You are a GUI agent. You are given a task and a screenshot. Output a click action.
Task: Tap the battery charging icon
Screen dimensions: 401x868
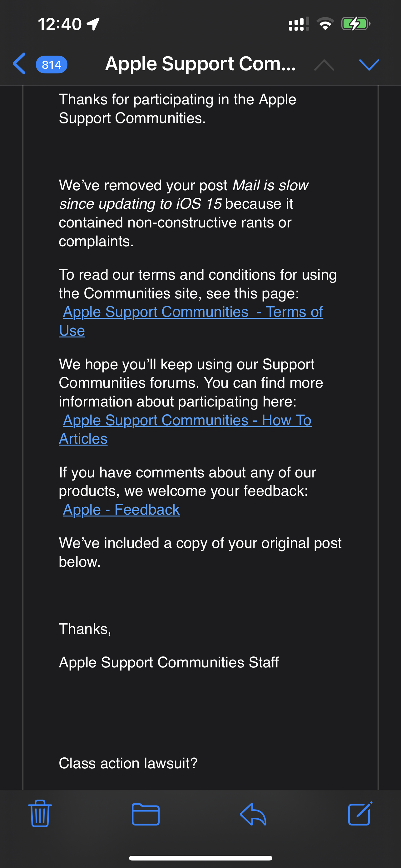coord(355,24)
